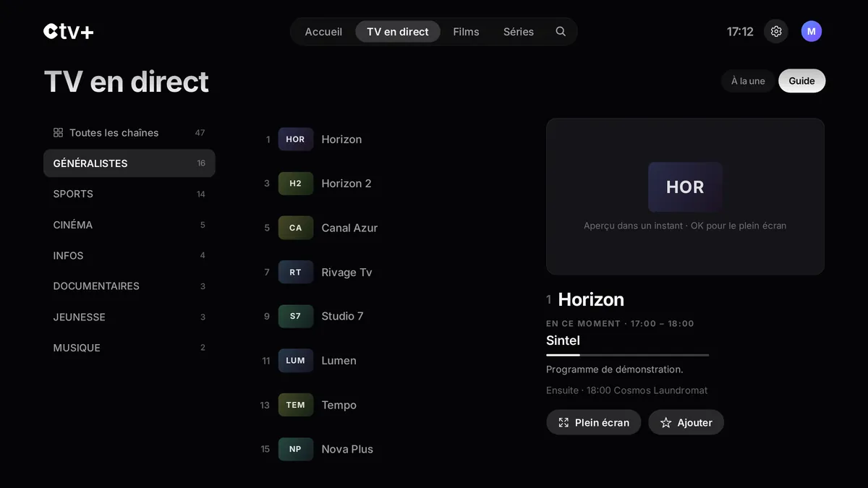Open settings gear icon

776,32
